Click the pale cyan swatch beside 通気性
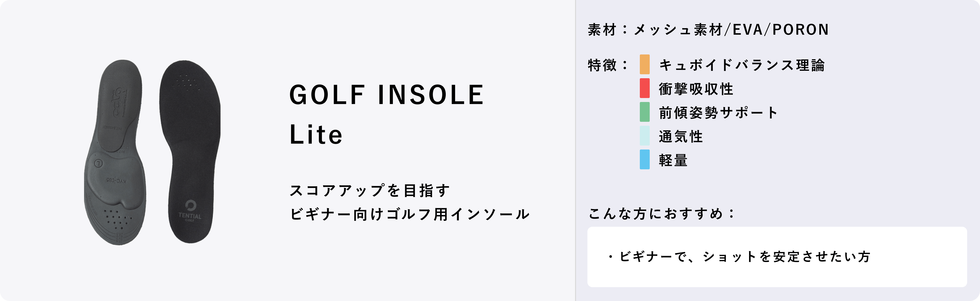Screen dimensions: 980x301 [645, 136]
